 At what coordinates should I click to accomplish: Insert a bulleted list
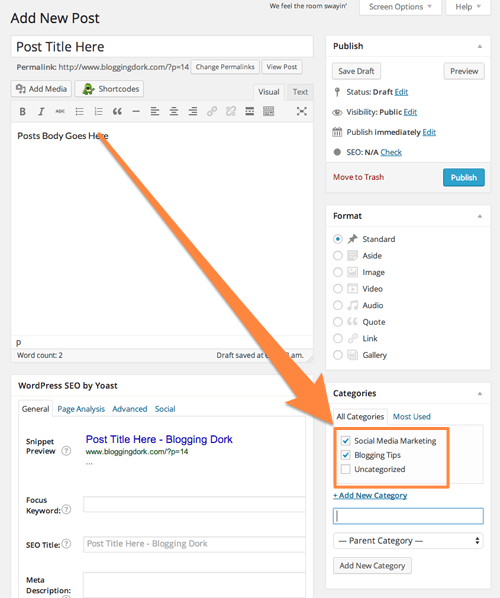[79, 111]
